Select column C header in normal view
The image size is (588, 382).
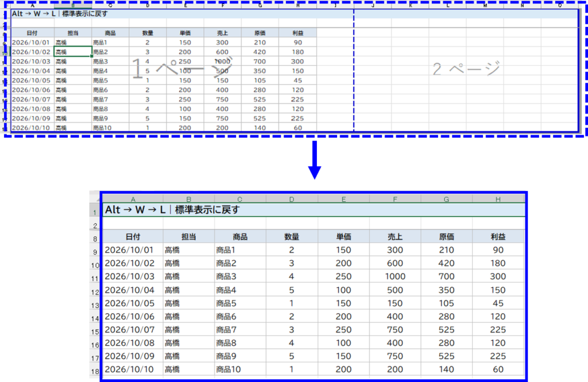(240, 199)
